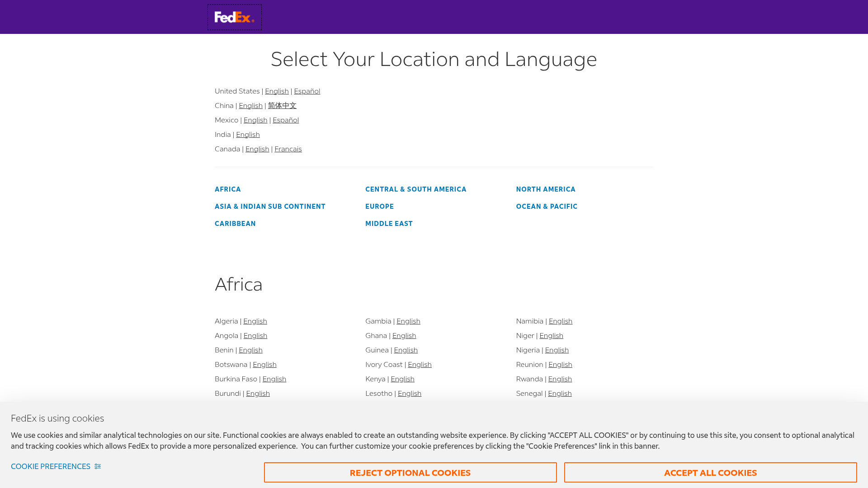Open the MIDDLE EAST region section

(389, 223)
